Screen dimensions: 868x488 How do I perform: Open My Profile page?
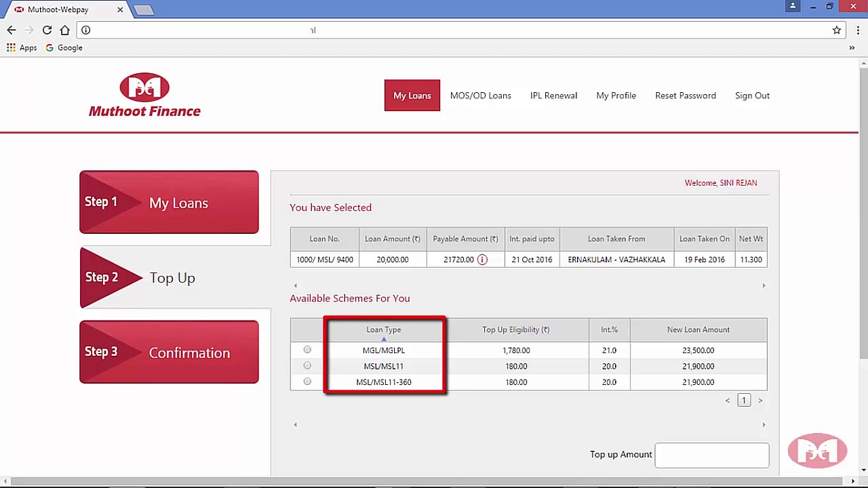616,96
